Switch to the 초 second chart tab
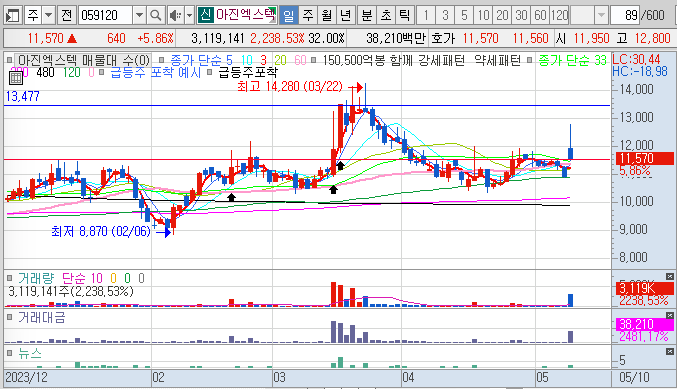 click(x=386, y=16)
